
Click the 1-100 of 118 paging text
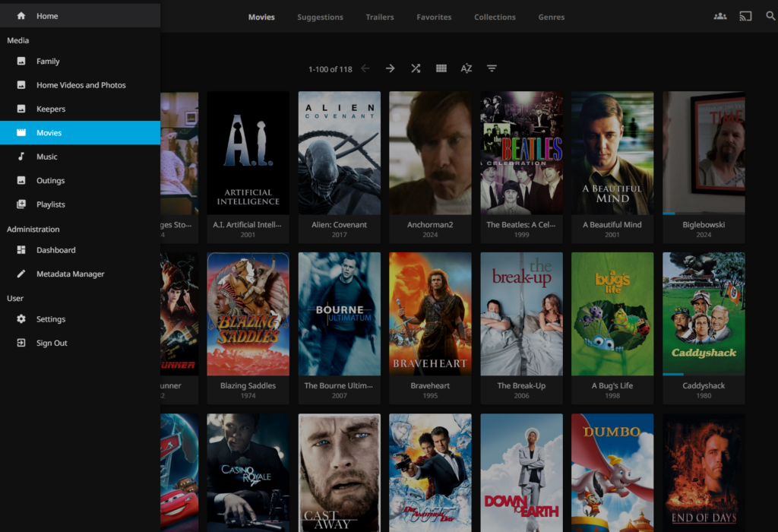[x=330, y=69]
